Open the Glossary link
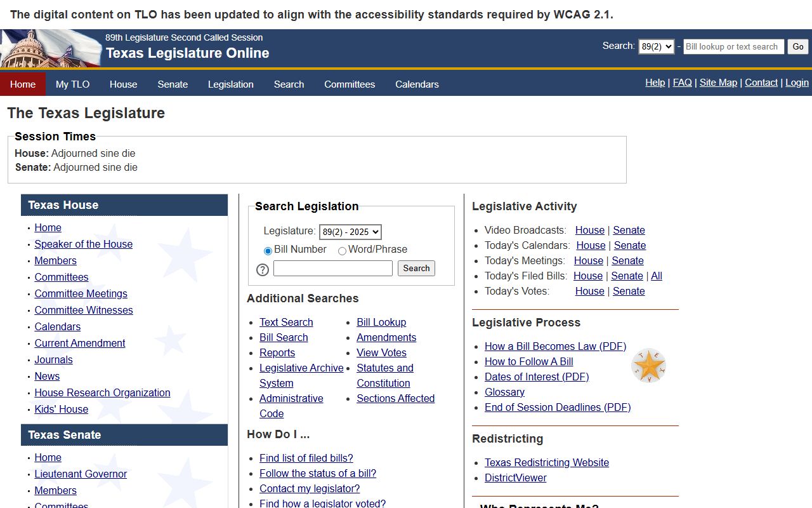 504,392
